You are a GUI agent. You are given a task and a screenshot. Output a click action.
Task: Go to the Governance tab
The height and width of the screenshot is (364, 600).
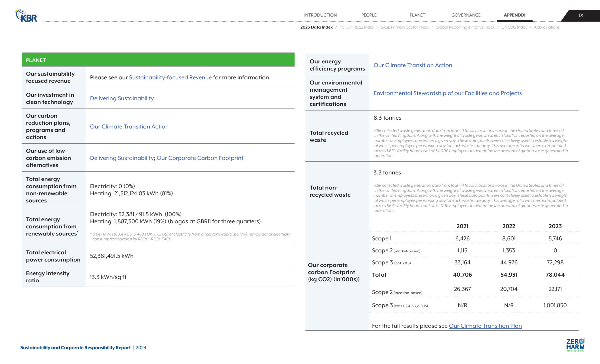[x=466, y=15]
